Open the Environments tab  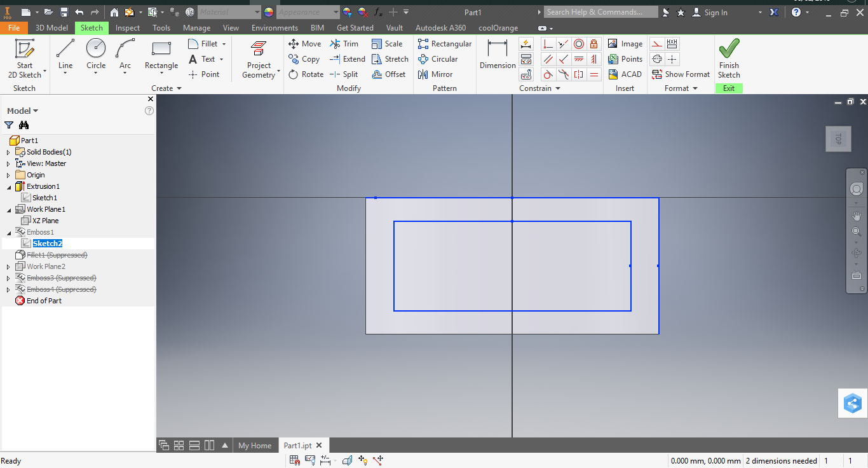point(275,28)
